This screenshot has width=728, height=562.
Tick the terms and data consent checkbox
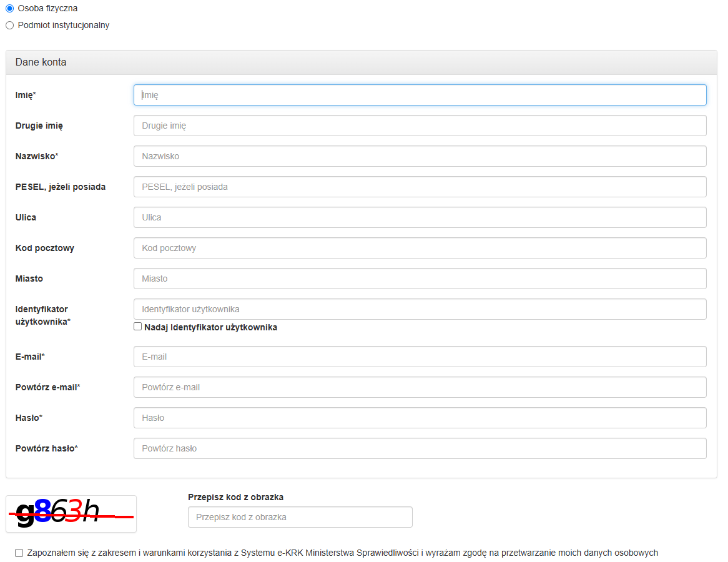point(19,553)
